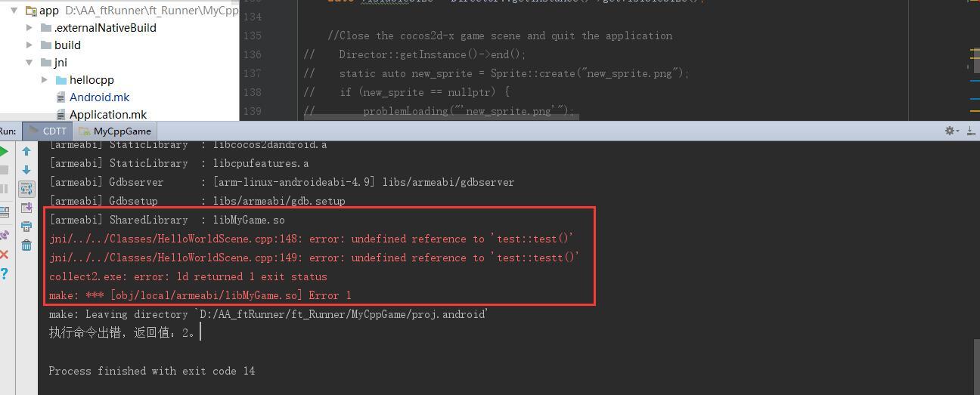This screenshot has height=395, width=980.
Task: Hide the Run panel with the download-arrow icon
Action: coord(970,131)
